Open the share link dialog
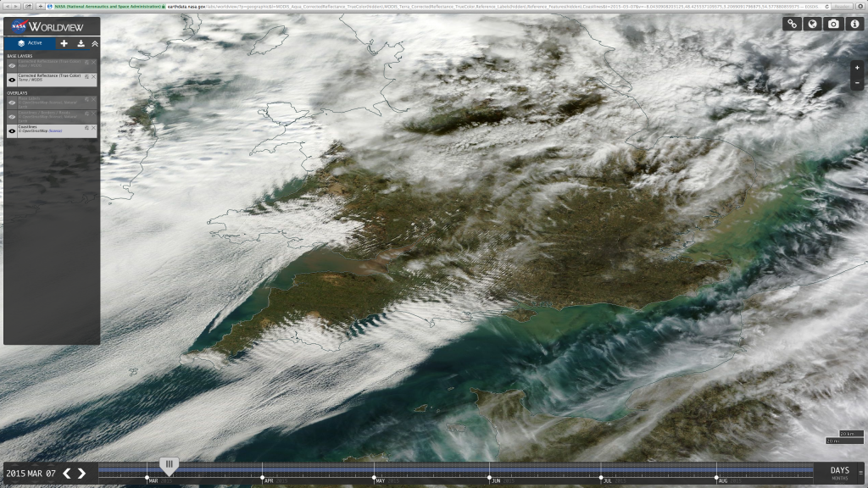The image size is (868, 488). coord(793,24)
